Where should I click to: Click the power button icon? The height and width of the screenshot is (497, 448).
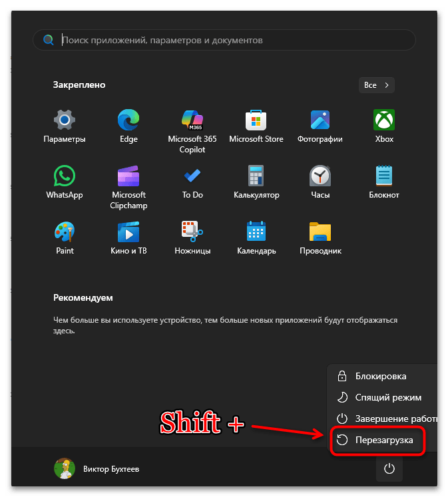click(x=389, y=468)
